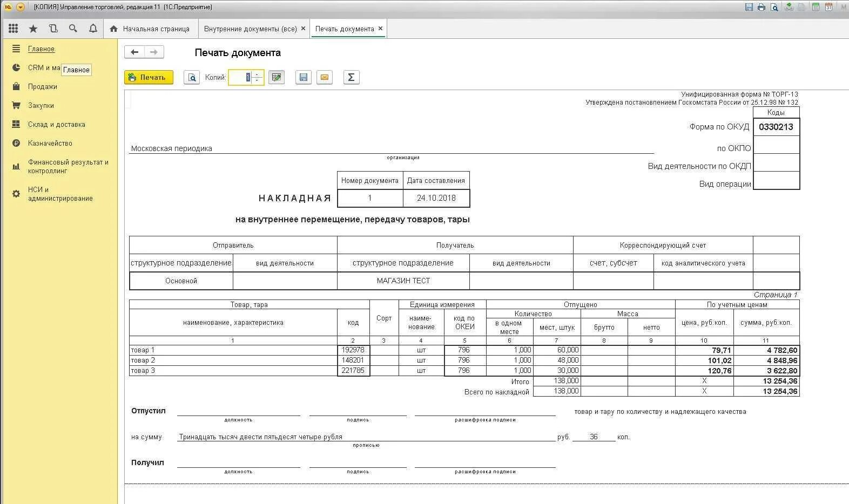Click the yellow Печать button
Viewport: 849px width, 504px height.
(149, 77)
